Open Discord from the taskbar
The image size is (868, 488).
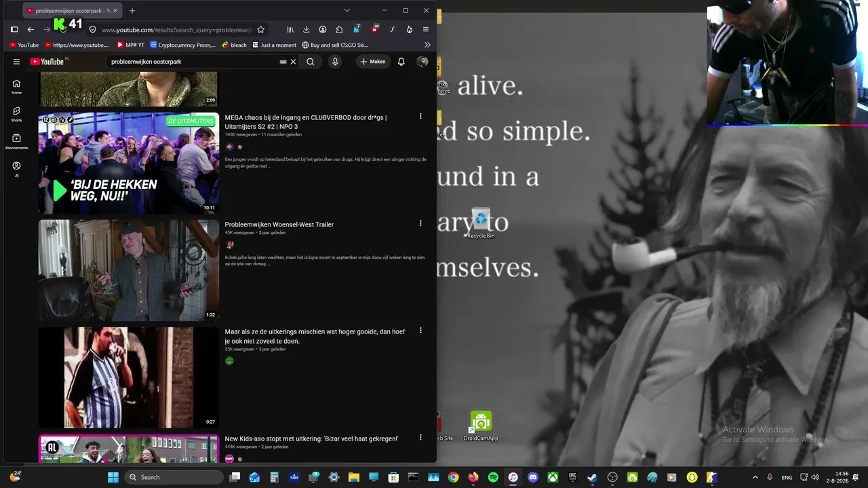click(533, 477)
